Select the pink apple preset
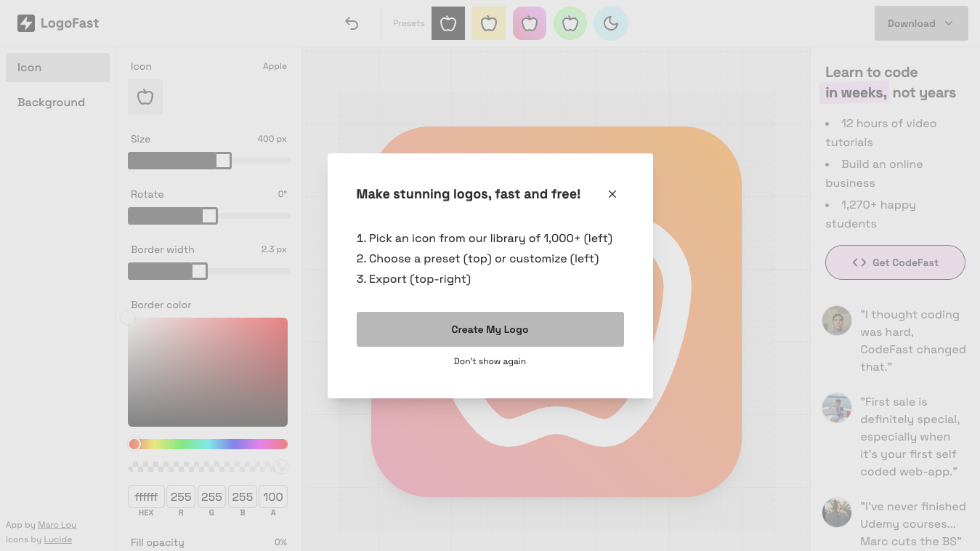The image size is (980, 551). click(530, 23)
